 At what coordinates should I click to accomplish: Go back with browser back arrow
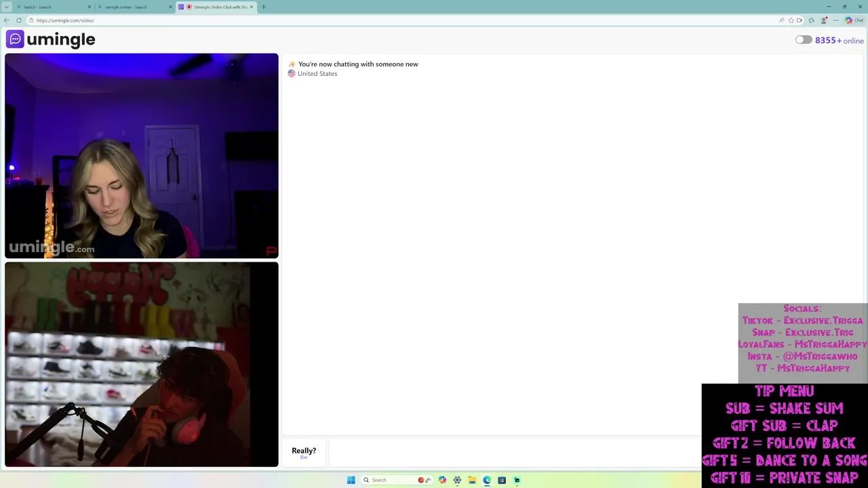[7, 20]
